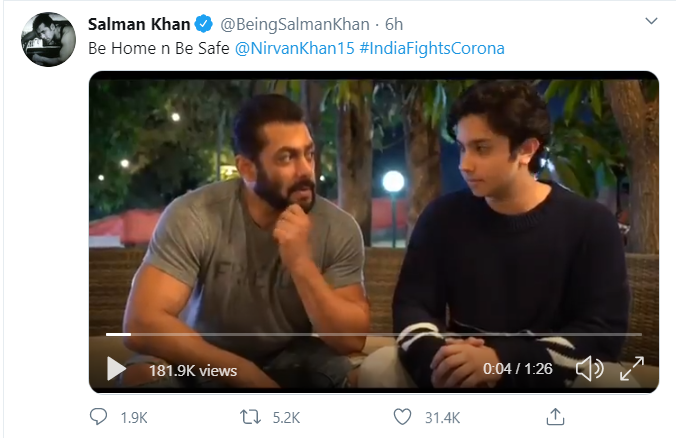Expand the tweet options chevron
This screenshot has height=438, width=676.
coord(652,21)
